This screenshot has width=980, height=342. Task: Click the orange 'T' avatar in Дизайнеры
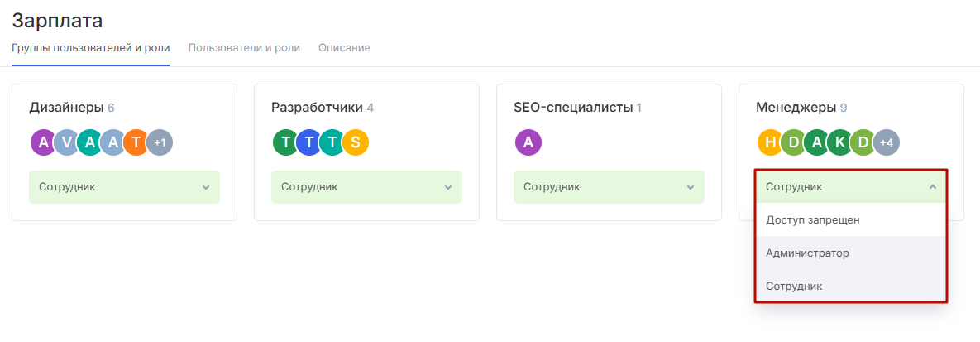pos(136,142)
